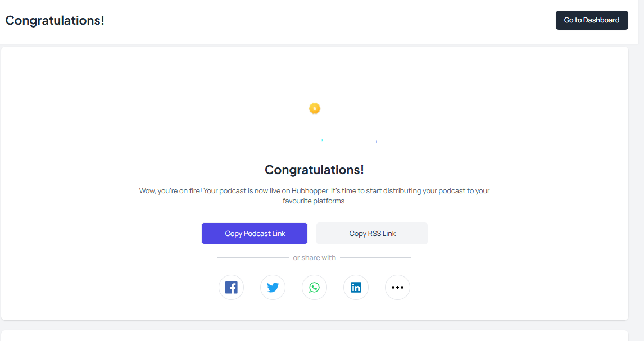
Task: Share on LinkedIn using its icon
Action: tap(356, 287)
